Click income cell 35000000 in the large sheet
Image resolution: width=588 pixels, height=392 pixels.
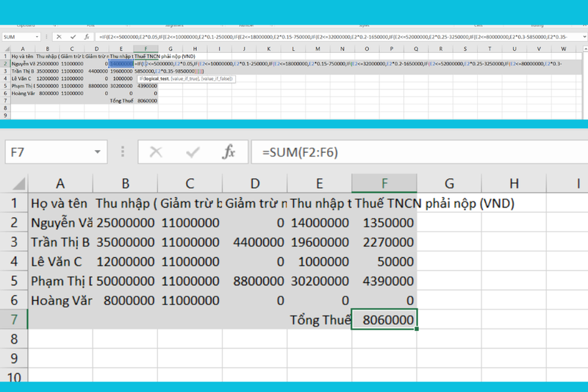(125, 242)
